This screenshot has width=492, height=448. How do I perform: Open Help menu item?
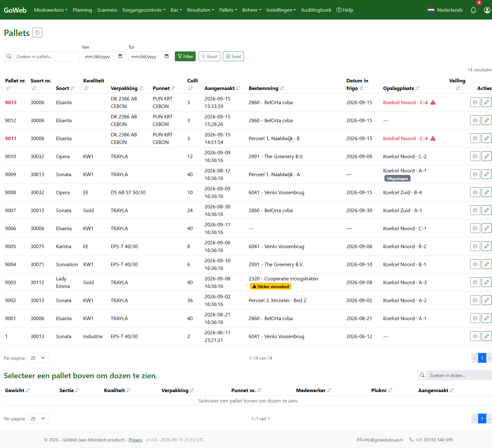coord(345,10)
